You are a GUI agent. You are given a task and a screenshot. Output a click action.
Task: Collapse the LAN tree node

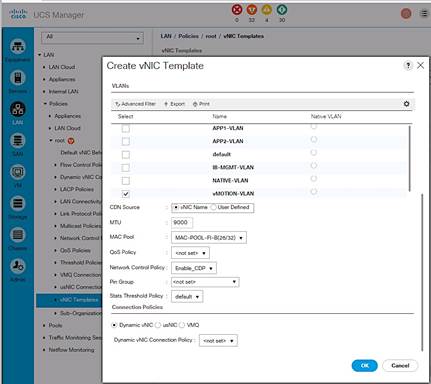40,55
